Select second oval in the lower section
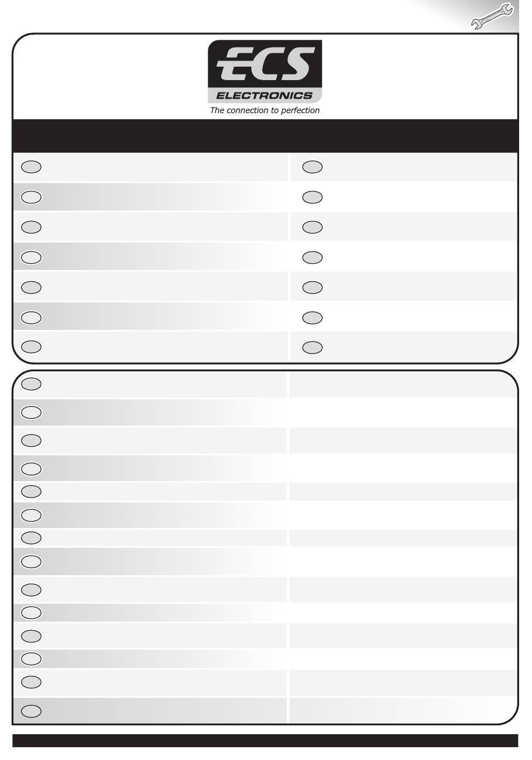532x760 pixels. pos(31,413)
